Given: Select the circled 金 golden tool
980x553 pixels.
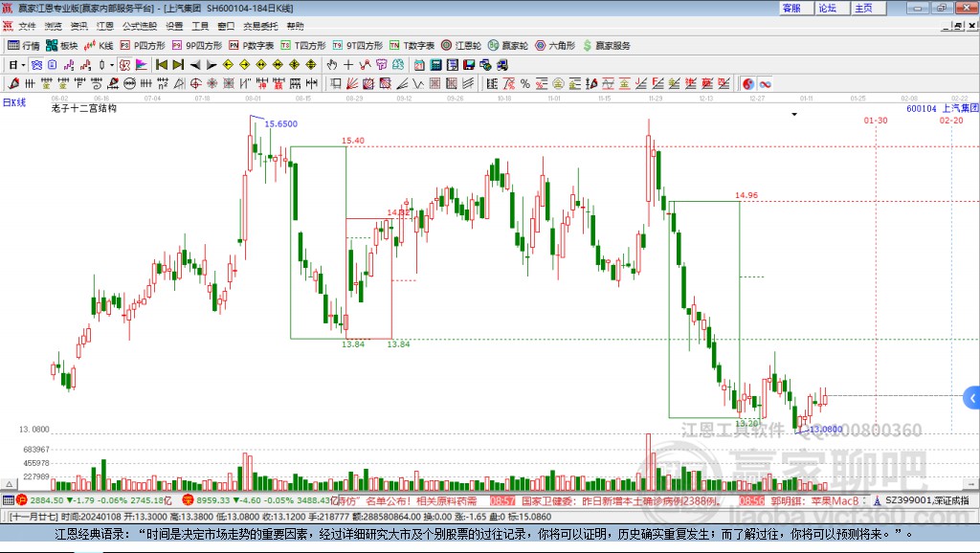Looking at the screenshot, I should (x=558, y=84).
